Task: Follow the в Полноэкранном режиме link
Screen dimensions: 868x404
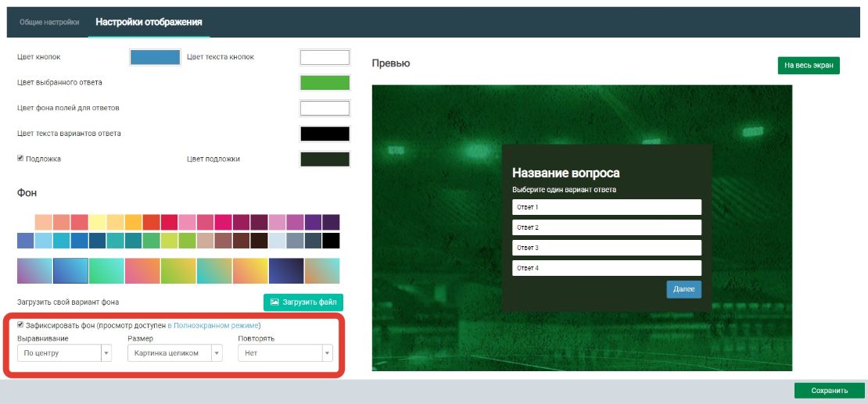Action: pos(213,325)
